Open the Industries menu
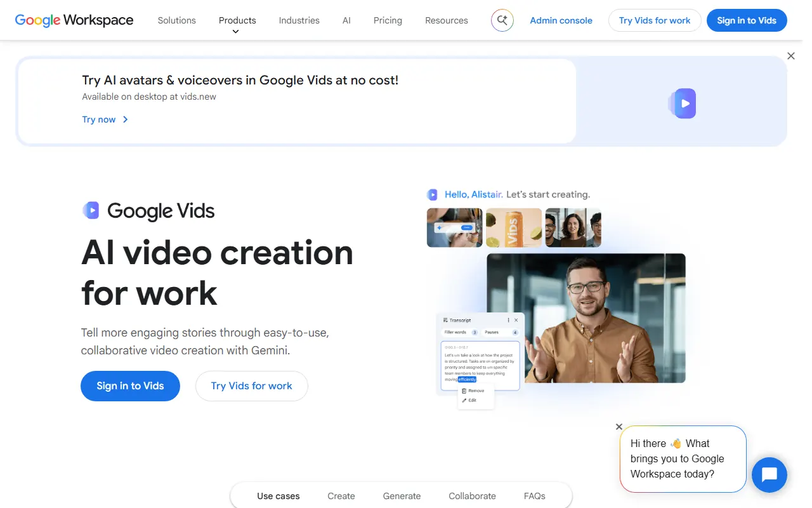The height and width of the screenshot is (508, 812). pos(299,20)
